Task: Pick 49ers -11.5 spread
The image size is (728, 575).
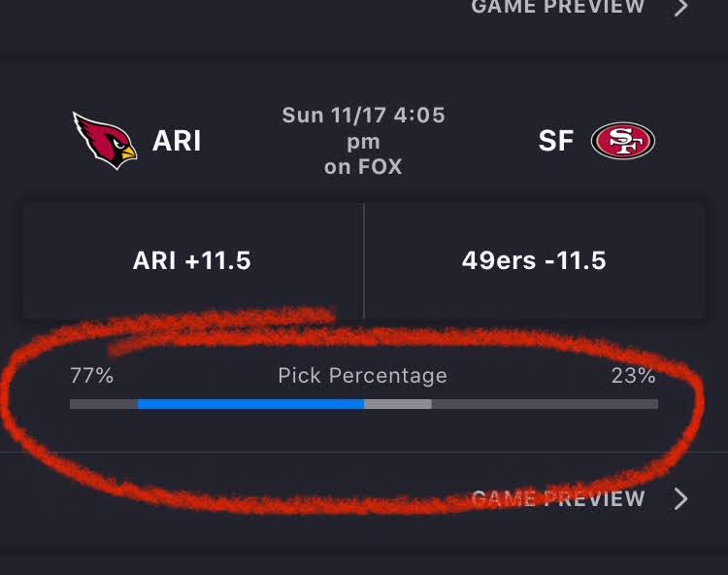Action: pyautogui.click(x=534, y=260)
